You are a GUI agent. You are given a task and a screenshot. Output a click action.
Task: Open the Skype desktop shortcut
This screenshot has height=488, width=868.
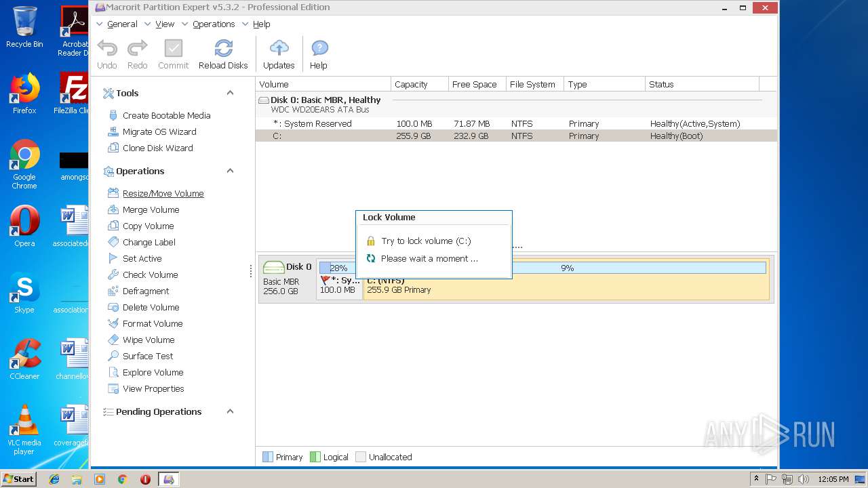point(24,293)
